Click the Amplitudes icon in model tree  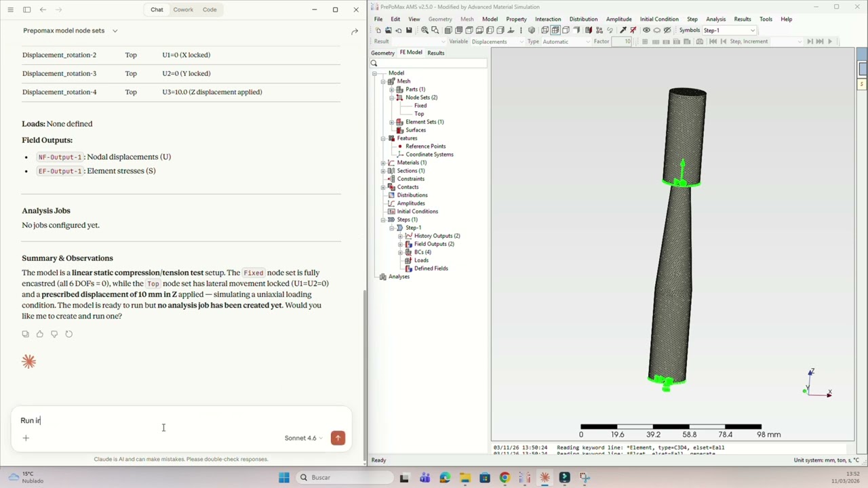(x=391, y=203)
